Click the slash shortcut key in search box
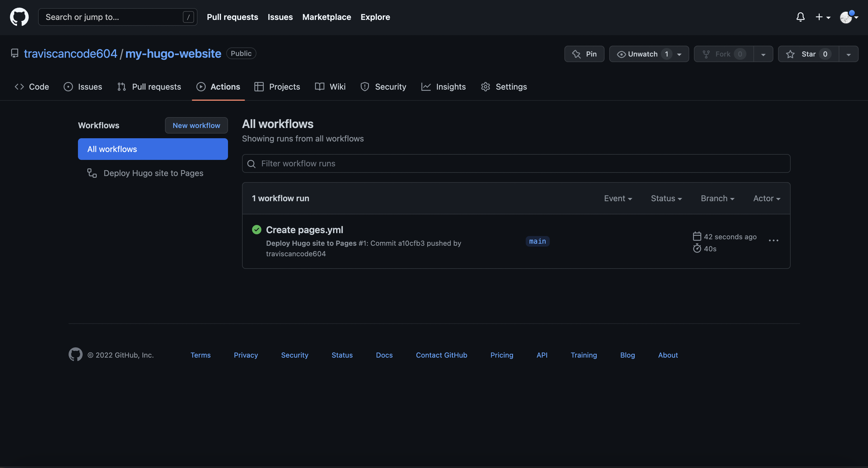The width and height of the screenshot is (868, 468). point(188,17)
